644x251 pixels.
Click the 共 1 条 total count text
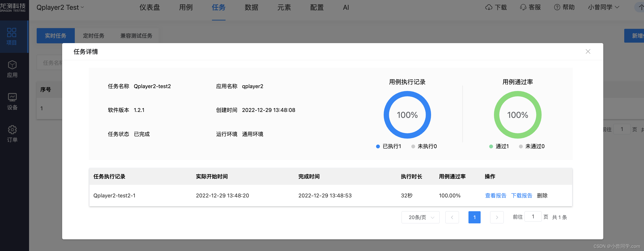[x=559, y=217]
